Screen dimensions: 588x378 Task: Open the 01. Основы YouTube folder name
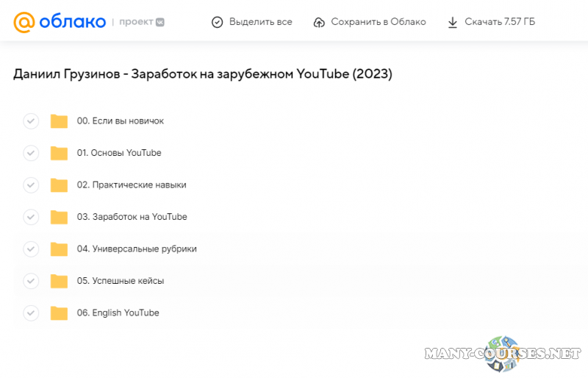pos(119,153)
